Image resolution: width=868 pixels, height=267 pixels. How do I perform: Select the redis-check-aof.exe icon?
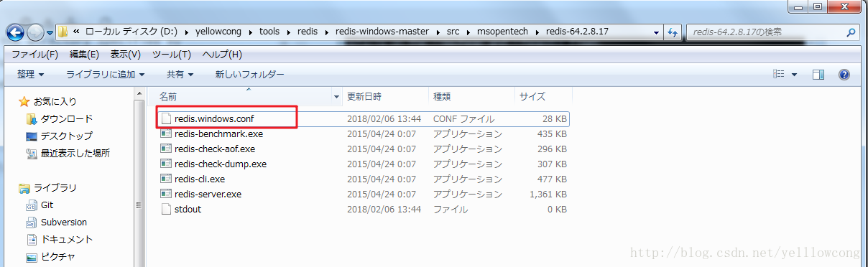[x=166, y=149]
